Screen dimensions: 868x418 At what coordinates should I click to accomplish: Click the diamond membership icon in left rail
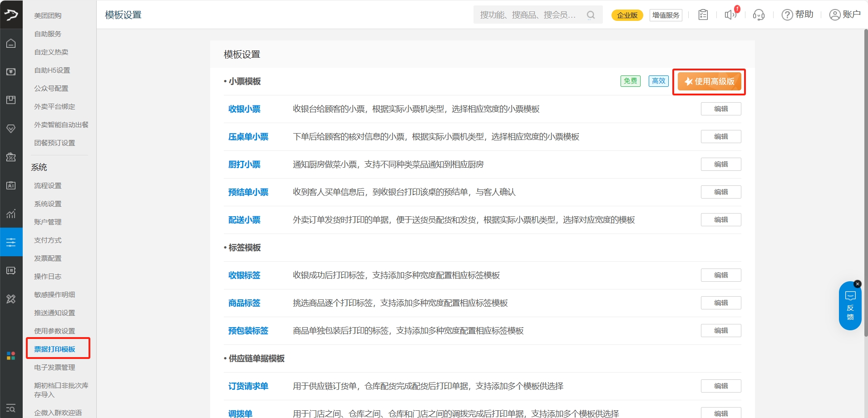pyautogui.click(x=11, y=129)
